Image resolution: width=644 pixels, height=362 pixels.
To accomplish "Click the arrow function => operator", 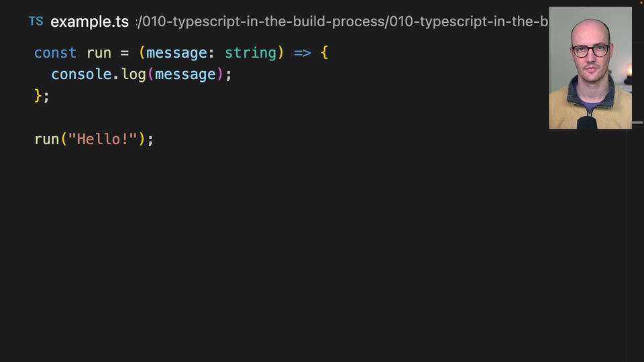I will (x=303, y=52).
